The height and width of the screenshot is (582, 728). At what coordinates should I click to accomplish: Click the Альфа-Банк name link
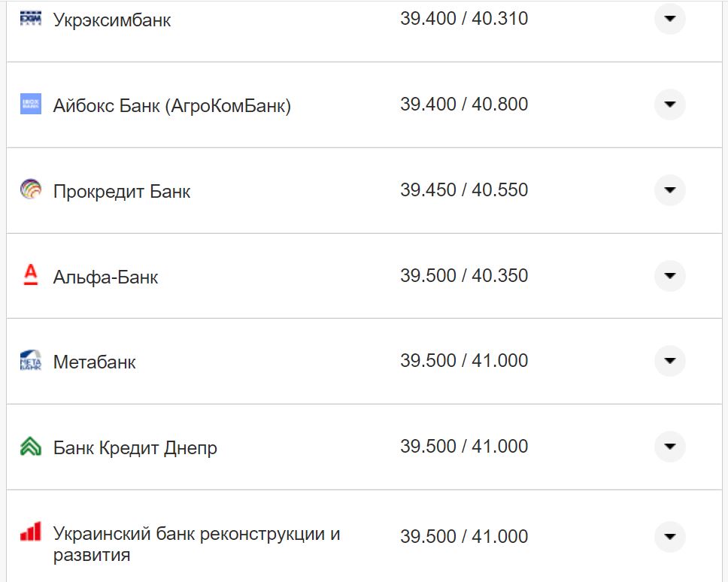(x=106, y=276)
